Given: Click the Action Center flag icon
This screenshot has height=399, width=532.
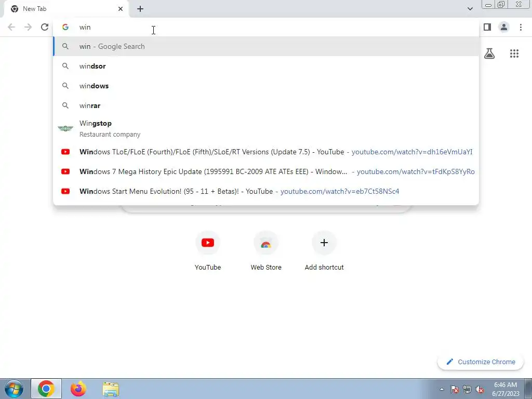Looking at the screenshot, I should (x=455, y=389).
